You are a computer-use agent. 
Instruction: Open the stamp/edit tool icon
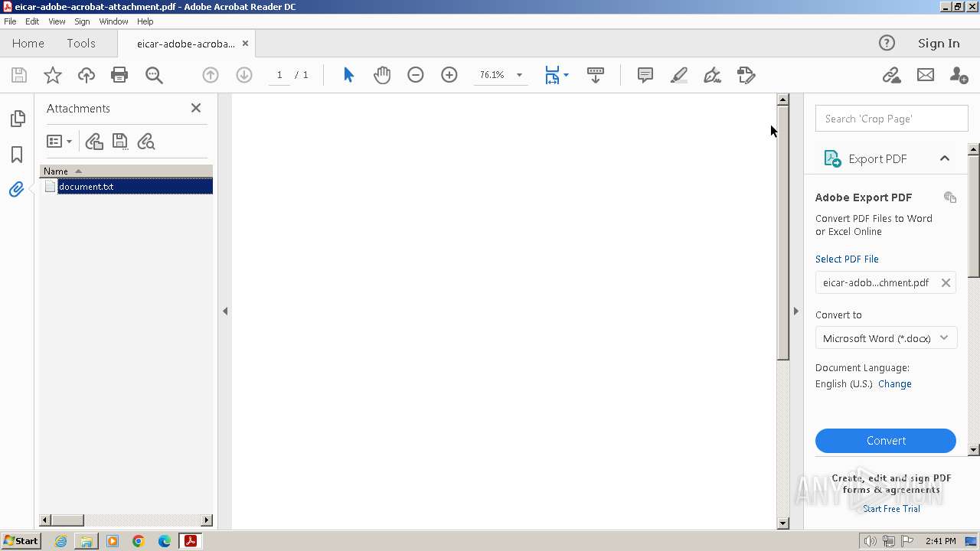(746, 75)
